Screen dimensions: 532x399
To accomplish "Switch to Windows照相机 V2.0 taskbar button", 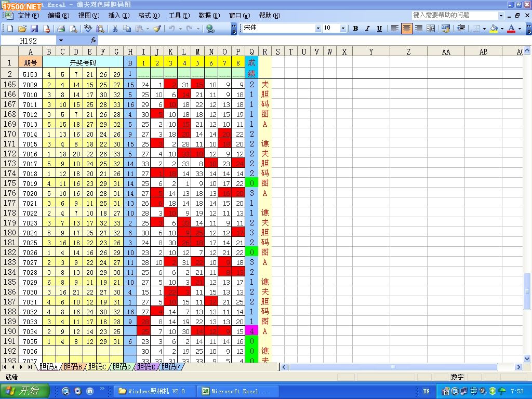I will pyautogui.click(x=154, y=391).
